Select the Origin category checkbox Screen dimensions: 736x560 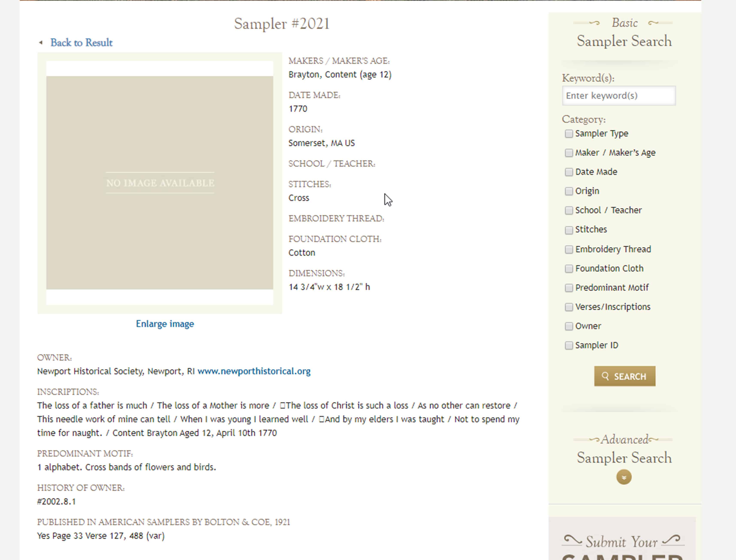(569, 191)
